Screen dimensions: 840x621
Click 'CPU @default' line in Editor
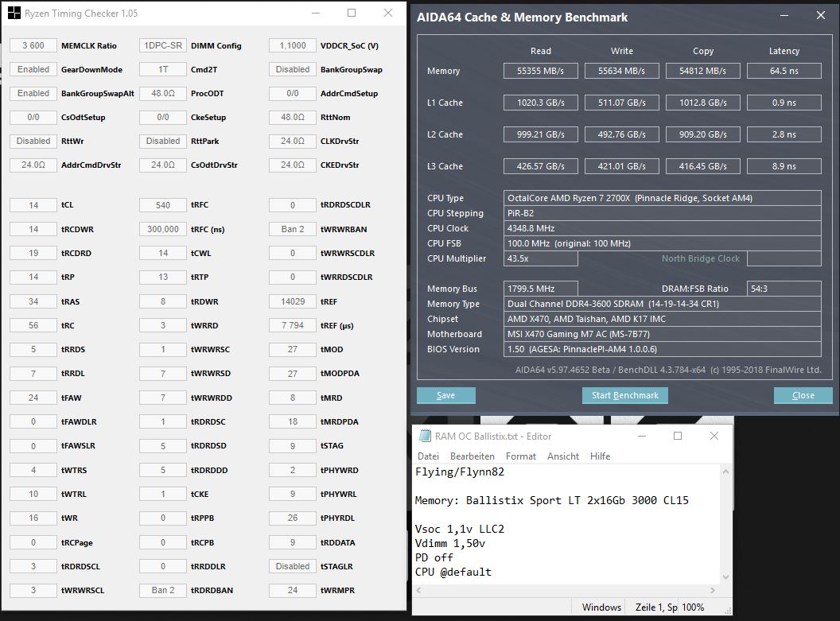[453, 572]
